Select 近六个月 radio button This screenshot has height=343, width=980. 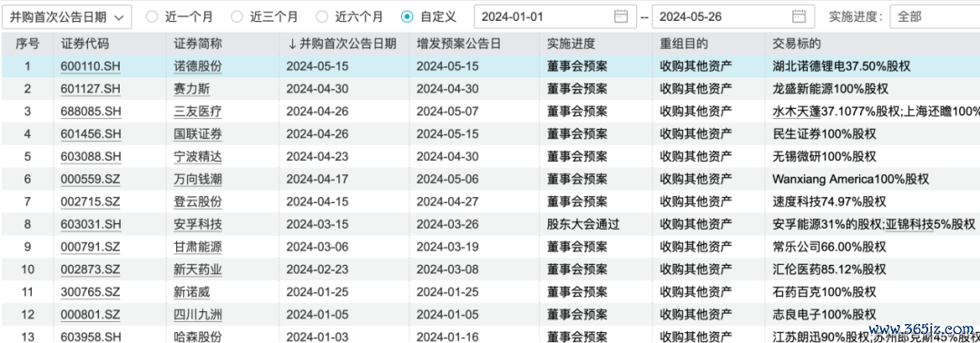322,17
